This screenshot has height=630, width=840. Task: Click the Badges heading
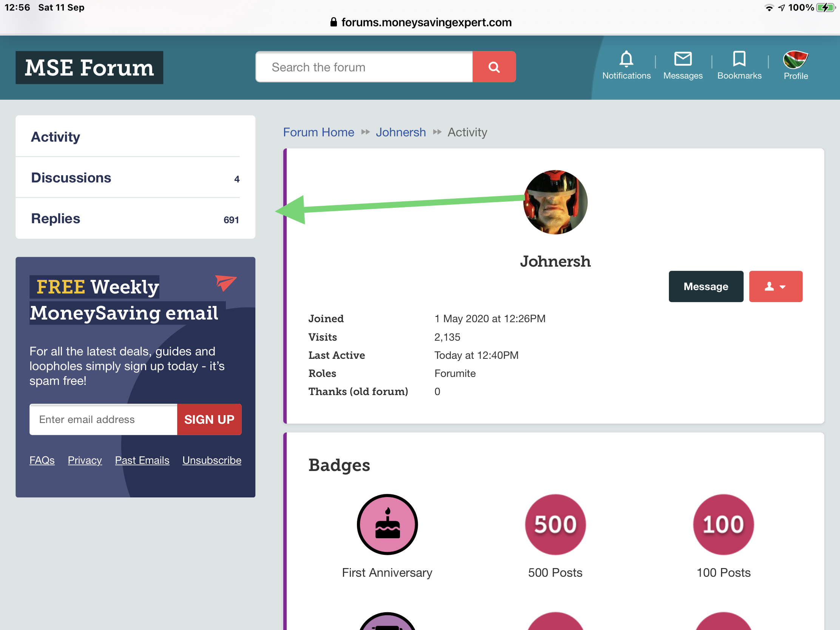[x=339, y=465]
